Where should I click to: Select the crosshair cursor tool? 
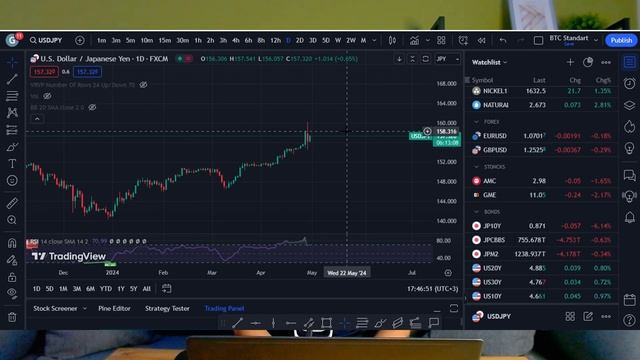(12, 62)
